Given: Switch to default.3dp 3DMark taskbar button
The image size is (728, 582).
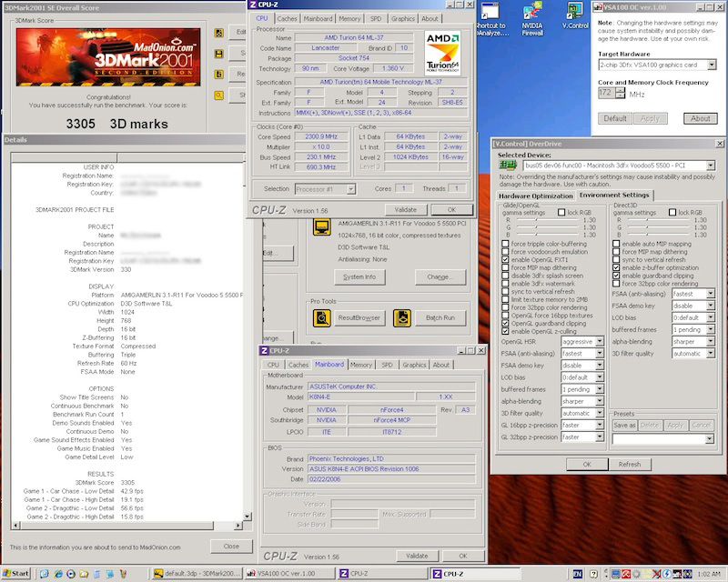Looking at the screenshot, I should pyautogui.click(x=197, y=574).
